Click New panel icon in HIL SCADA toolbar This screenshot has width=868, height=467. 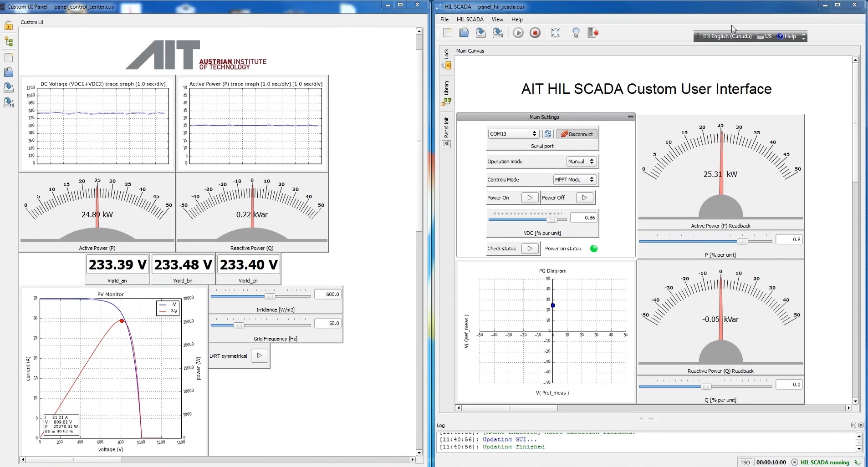tap(447, 32)
